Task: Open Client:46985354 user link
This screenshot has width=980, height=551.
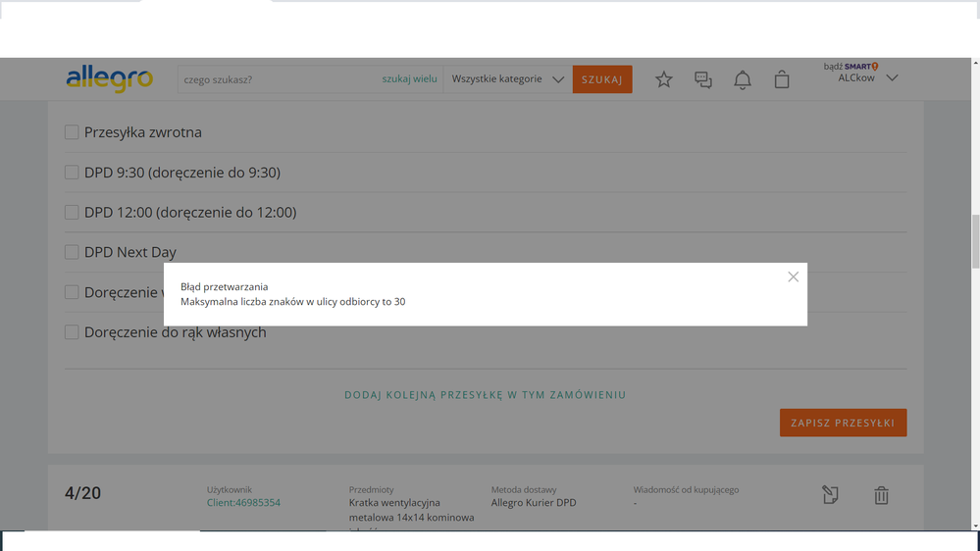Action: click(x=243, y=503)
